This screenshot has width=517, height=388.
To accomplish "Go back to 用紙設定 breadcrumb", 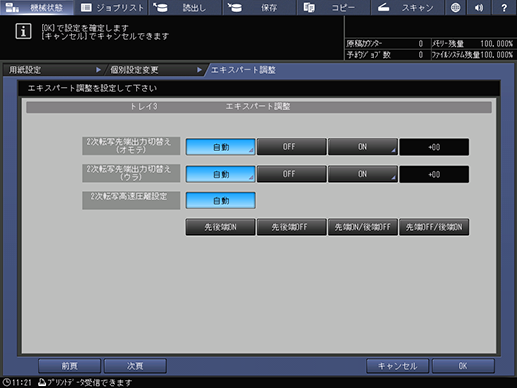I will 53,70.
